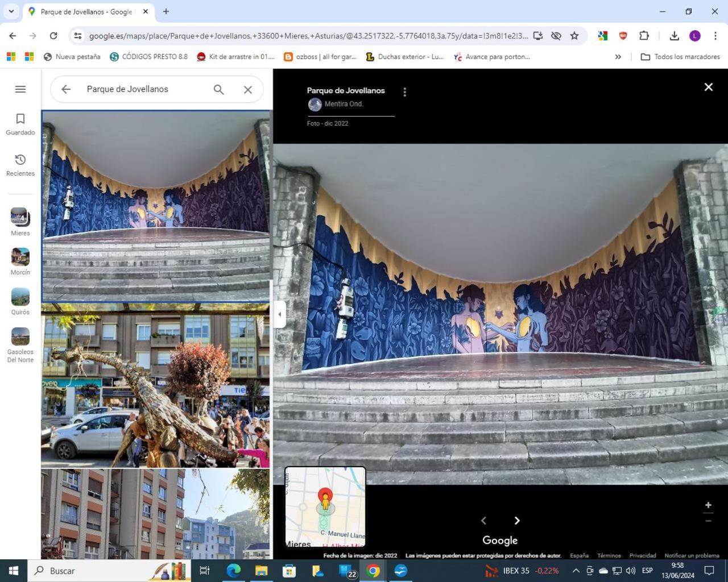Bookmark this page with the star icon
This screenshot has width=728, height=582.
pos(574,36)
